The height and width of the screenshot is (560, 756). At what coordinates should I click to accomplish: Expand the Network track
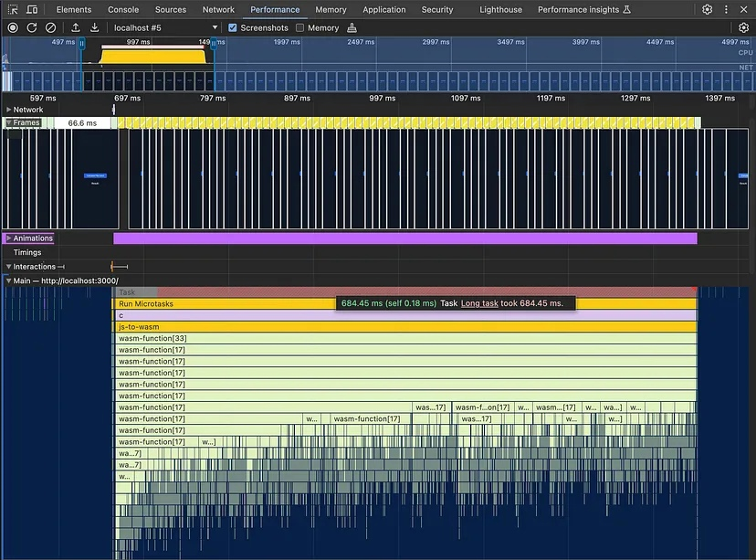[x=9, y=110]
